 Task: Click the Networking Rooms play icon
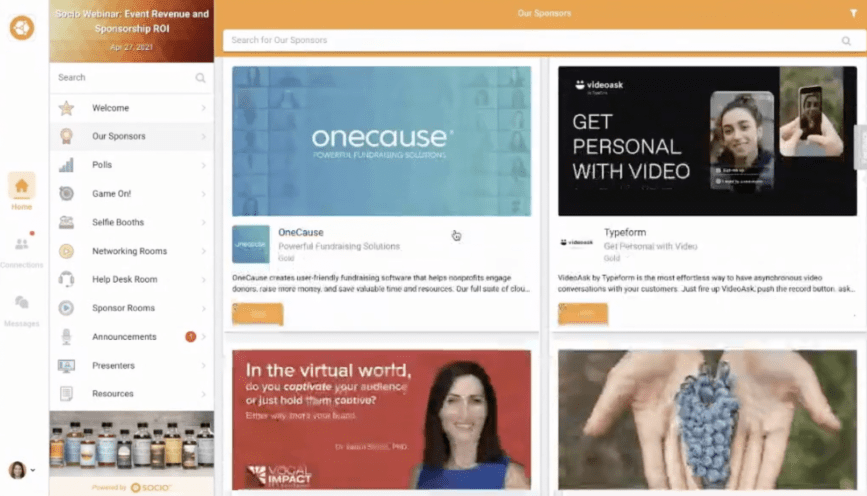coord(66,251)
